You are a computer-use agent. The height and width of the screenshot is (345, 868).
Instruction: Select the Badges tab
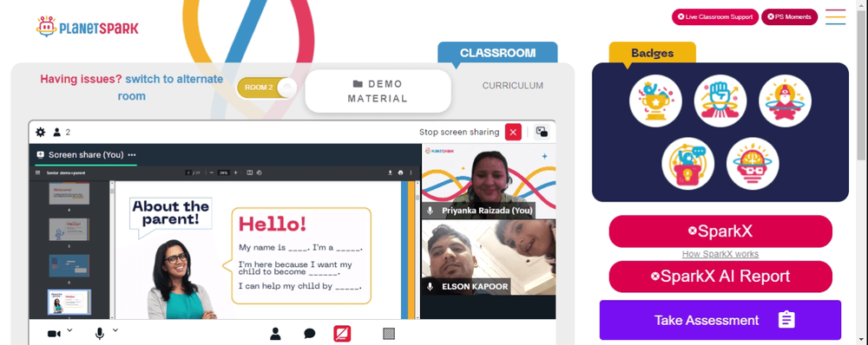pyautogui.click(x=652, y=53)
